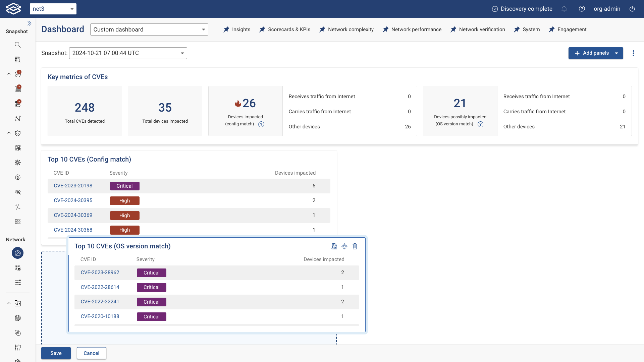Open the Custom dashboard selector
Screen dimensions: 644x362
149,29
